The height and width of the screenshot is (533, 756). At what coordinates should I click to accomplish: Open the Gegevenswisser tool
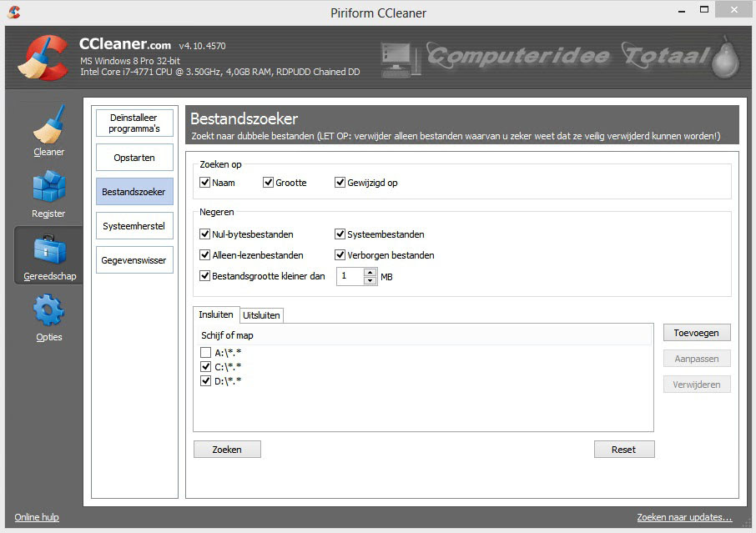[x=134, y=260]
